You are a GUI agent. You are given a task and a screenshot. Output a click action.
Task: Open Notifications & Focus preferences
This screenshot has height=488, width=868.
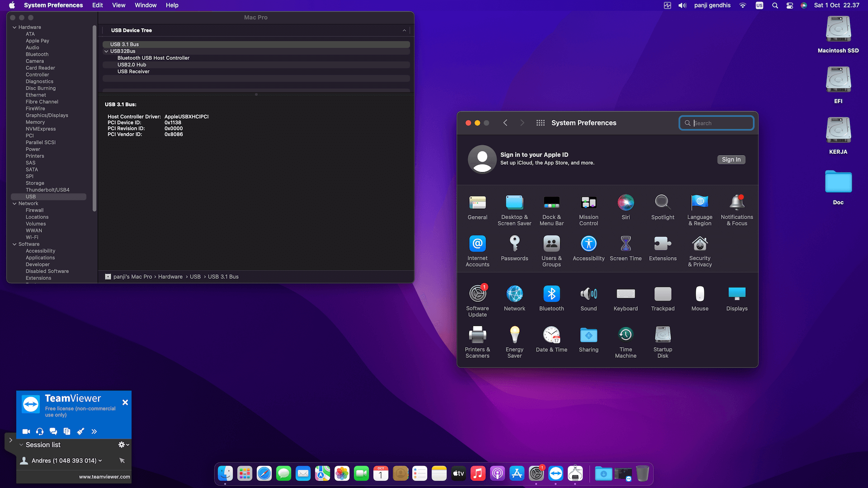point(737,210)
